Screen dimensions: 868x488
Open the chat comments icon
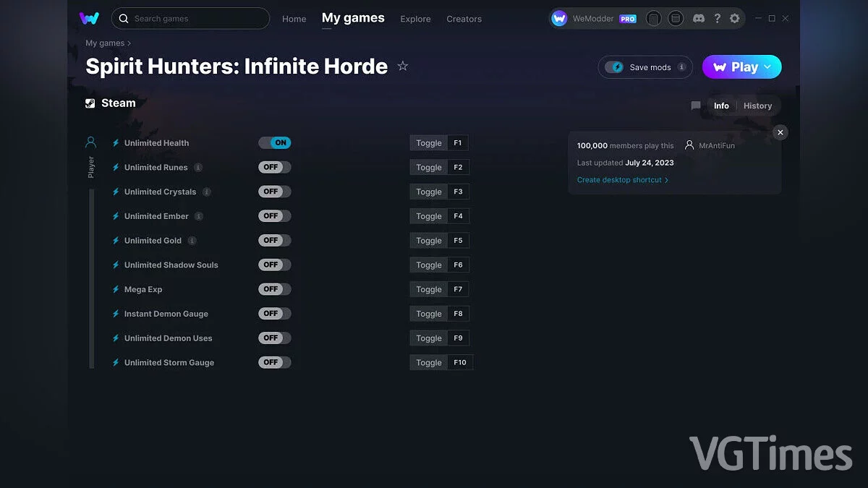696,106
